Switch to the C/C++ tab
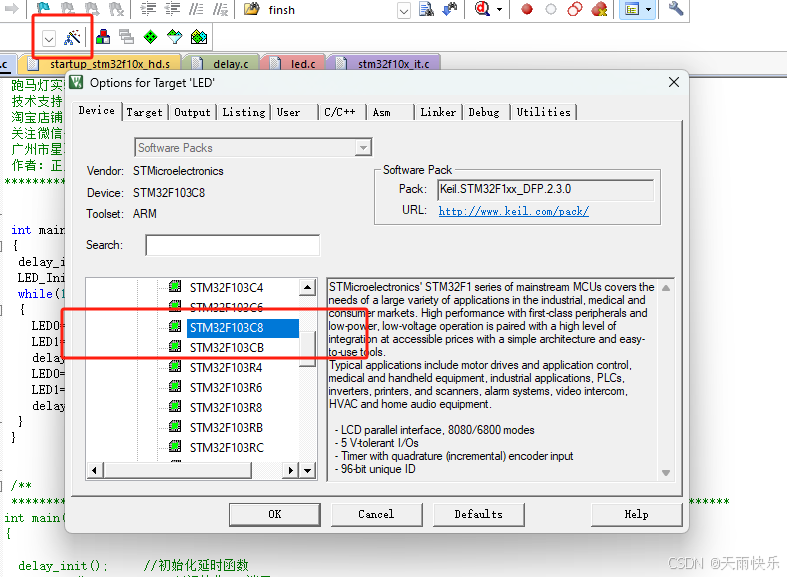Image resolution: width=787 pixels, height=577 pixels. click(340, 112)
